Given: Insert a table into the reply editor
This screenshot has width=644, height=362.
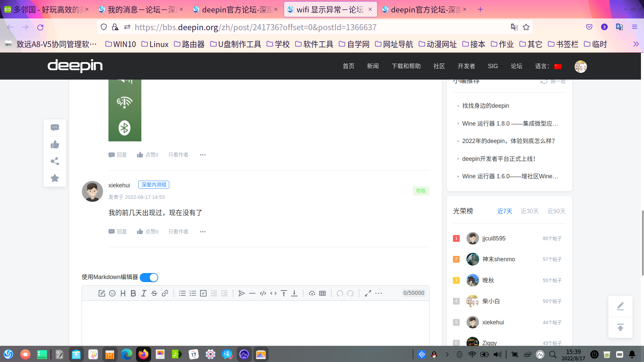Looking at the screenshot, I should point(322,293).
